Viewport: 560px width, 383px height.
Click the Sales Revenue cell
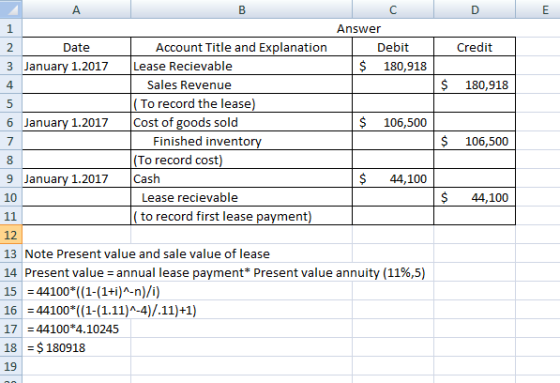coord(241,85)
